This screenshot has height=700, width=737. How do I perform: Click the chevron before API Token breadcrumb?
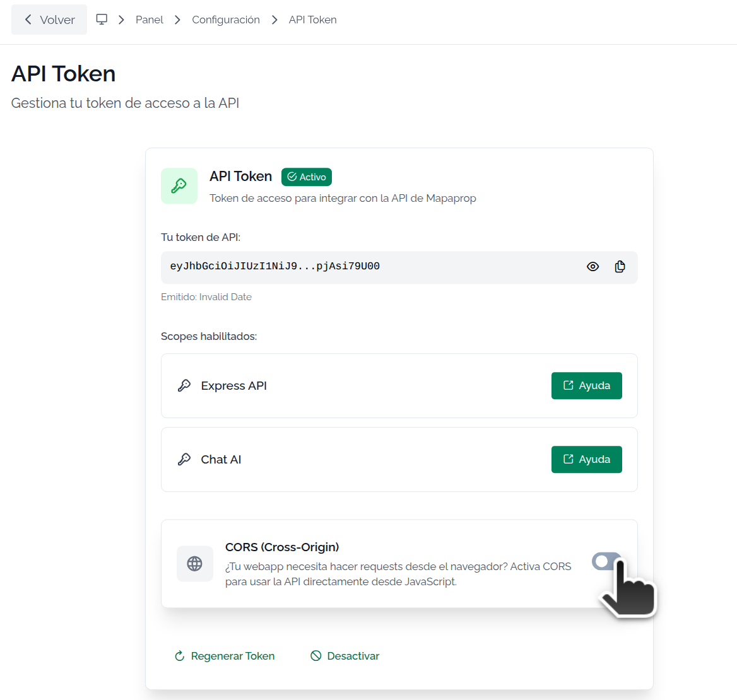pyautogui.click(x=274, y=20)
